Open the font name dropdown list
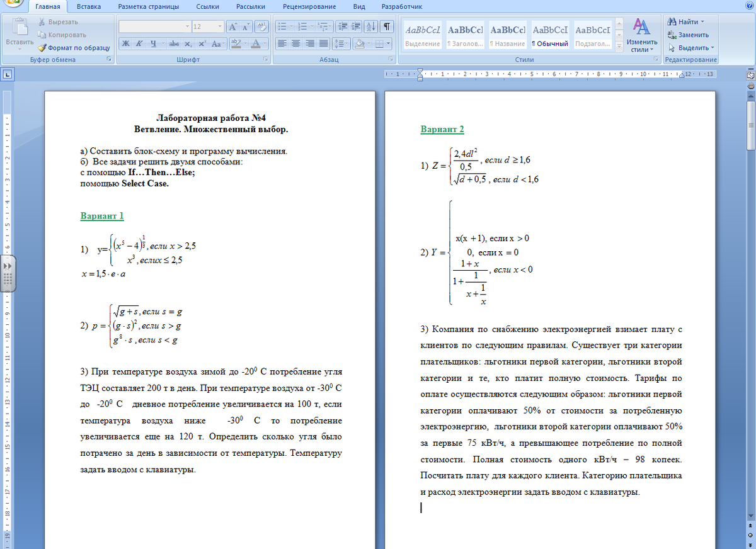756x549 pixels. click(187, 26)
